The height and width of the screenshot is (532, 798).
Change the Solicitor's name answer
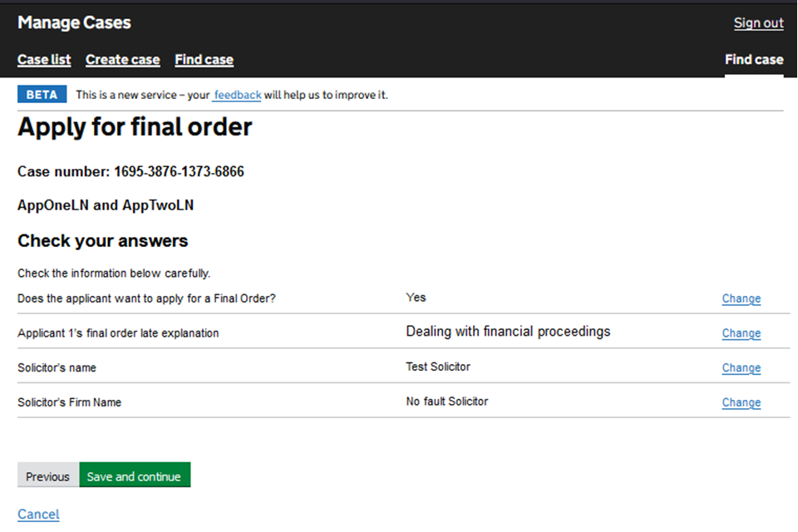[741, 368]
